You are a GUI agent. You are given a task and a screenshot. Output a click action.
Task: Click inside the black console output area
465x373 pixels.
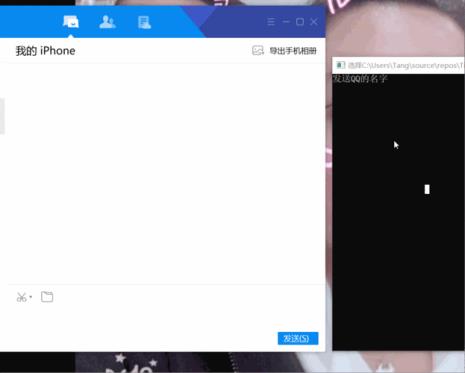point(398,212)
